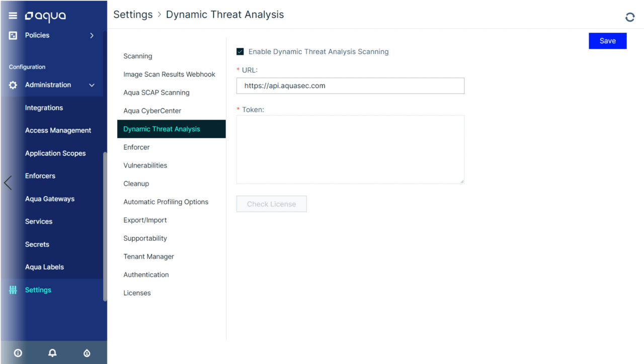
Task: Click the Administration gear icon
Action: click(13, 85)
